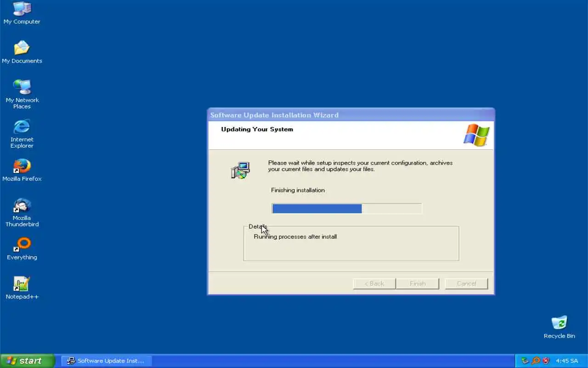Click the installation progress bar
The height and width of the screenshot is (368, 588).
tap(347, 209)
